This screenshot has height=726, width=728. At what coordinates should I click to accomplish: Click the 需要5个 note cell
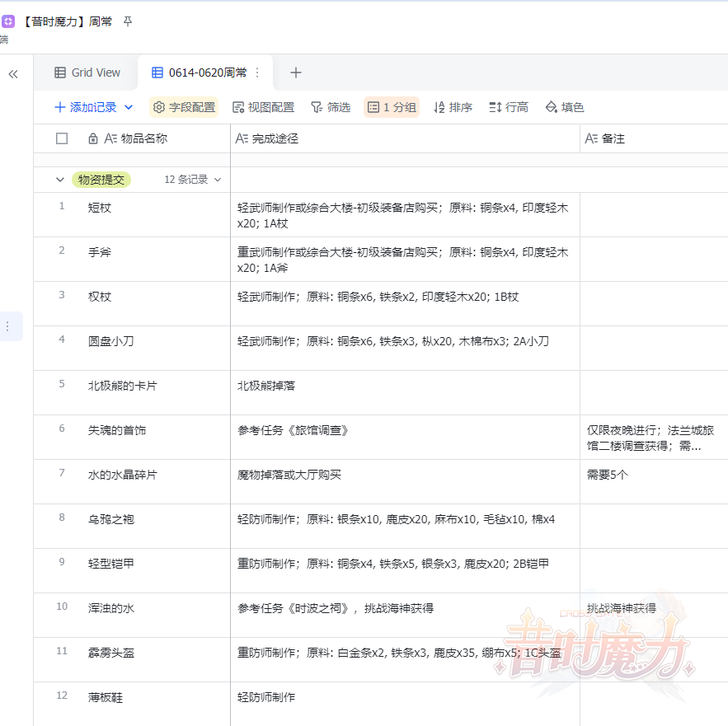click(654, 482)
